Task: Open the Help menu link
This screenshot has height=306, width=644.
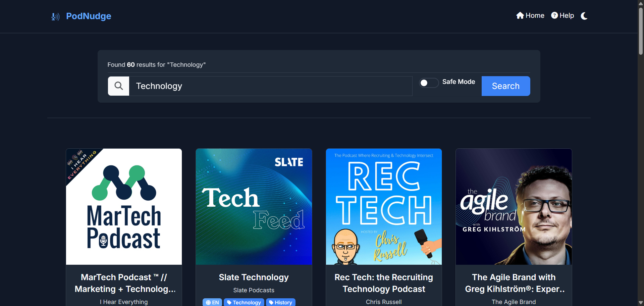Action: [567, 15]
